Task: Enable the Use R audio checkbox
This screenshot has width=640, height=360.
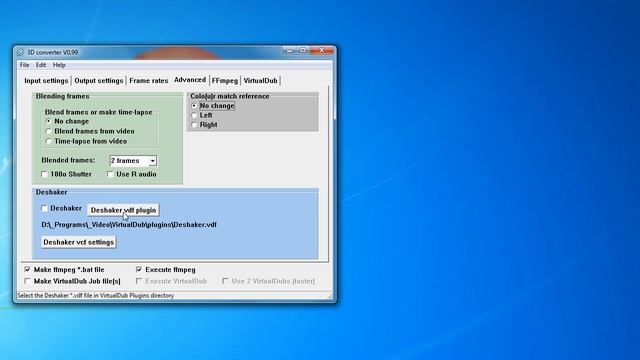Action: pos(110,174)
